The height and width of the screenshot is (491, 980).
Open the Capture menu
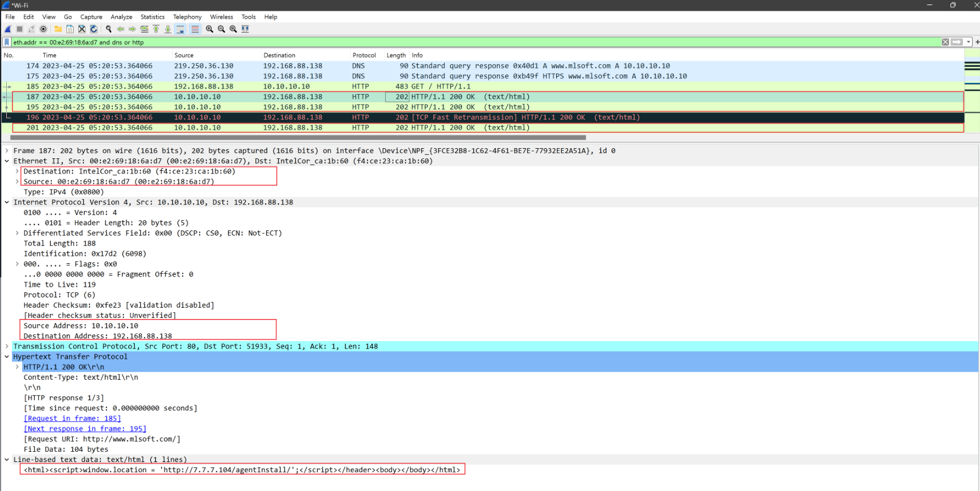91,17
